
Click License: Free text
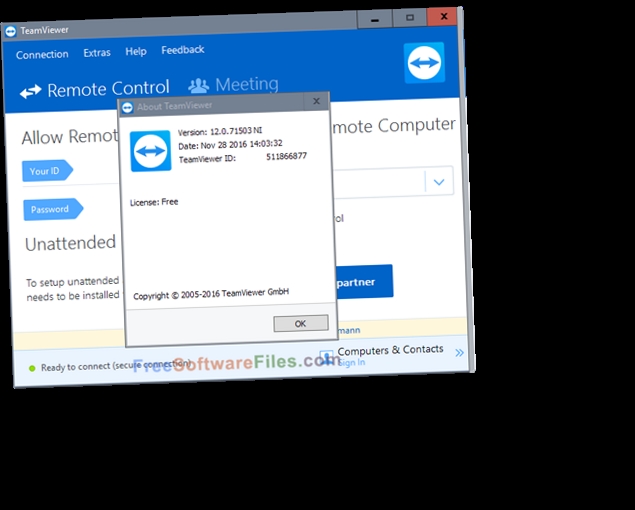[154, 202]
